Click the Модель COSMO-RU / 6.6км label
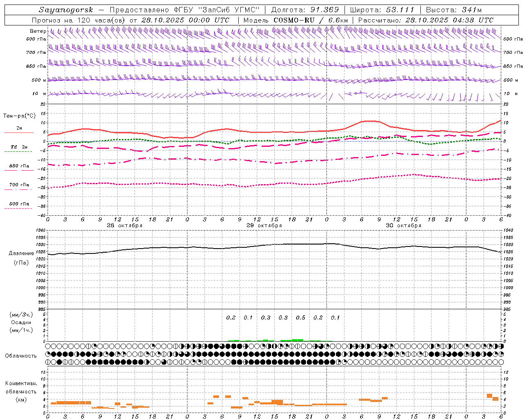Image resolution: width=525 pixels, height=420 pixels. coord(296,20)
